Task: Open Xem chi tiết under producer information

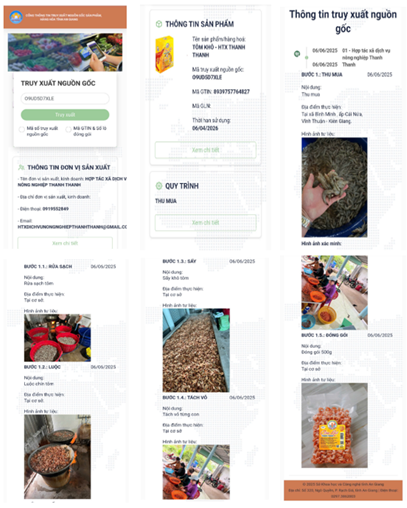Action: point(65,243)
